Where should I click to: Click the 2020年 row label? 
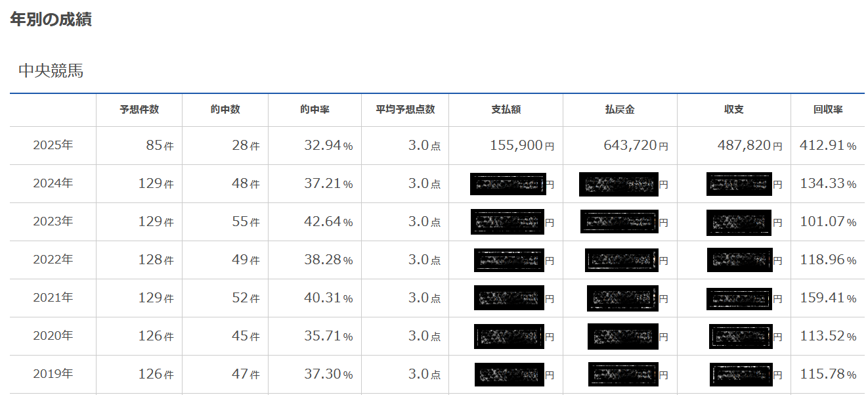tap(53, 336)
